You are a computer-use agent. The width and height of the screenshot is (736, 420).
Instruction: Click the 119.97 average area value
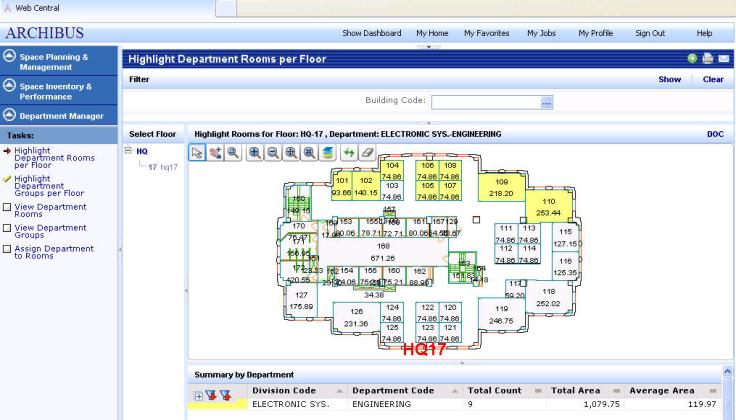(703, 404)
